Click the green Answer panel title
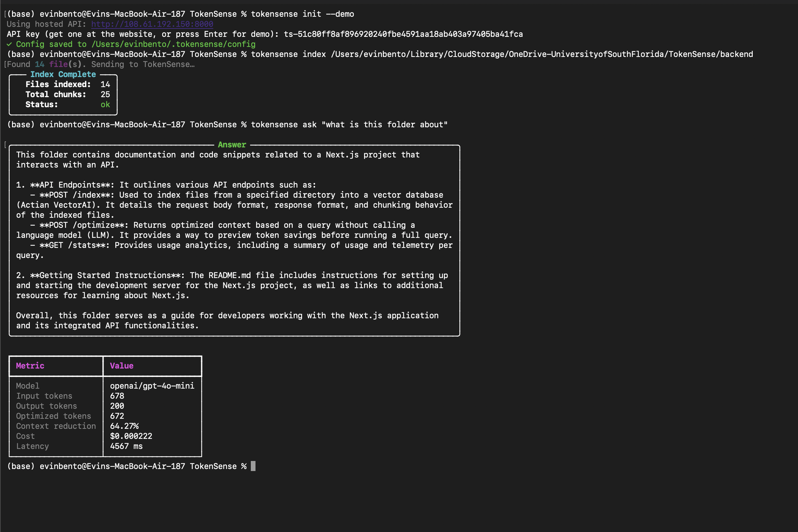Screen dimensions: 798x532 [x=232, y=144]
